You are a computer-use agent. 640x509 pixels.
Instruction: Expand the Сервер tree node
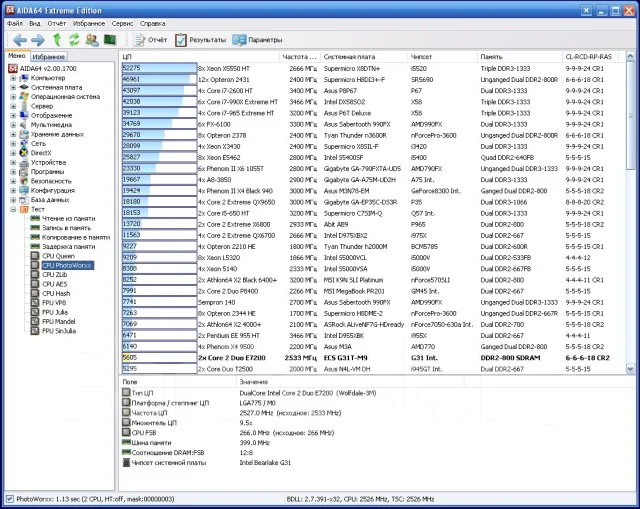pyautogui.click(x=13, y=106)
